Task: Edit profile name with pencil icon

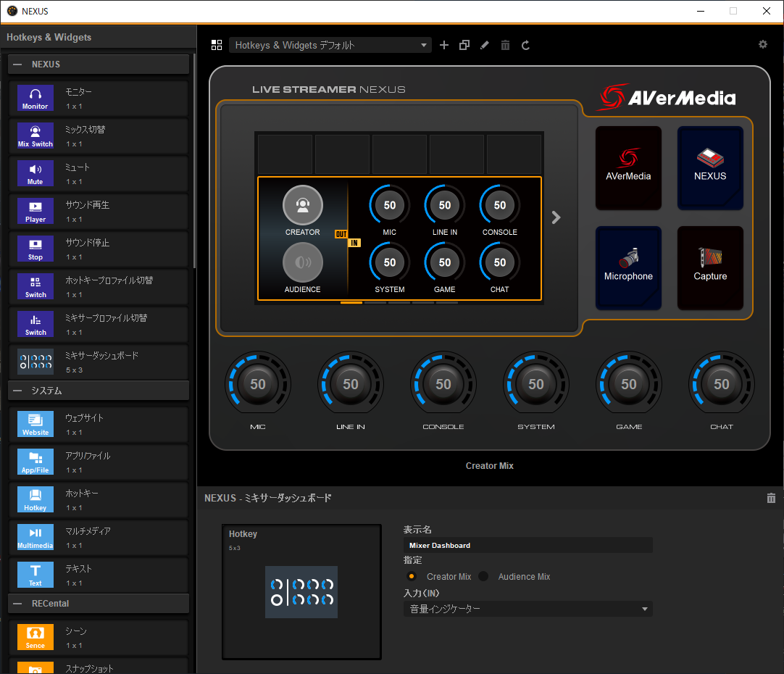Action: pos(485,45)
